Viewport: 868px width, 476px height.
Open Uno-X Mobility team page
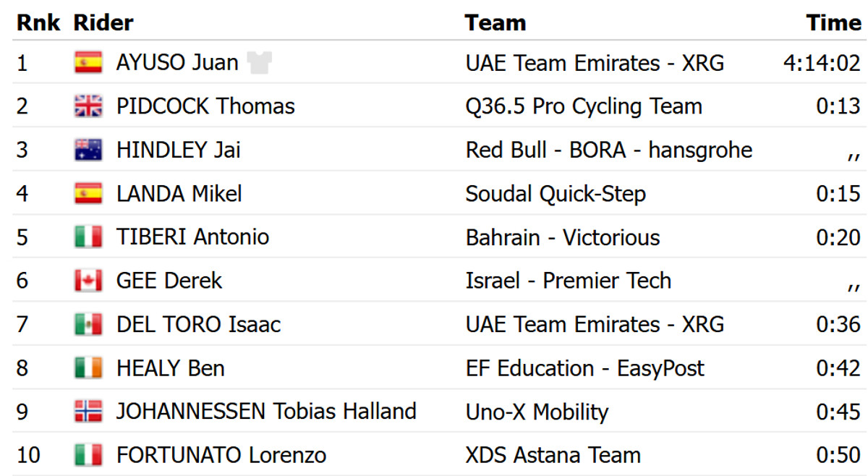[x=537, y=412]
